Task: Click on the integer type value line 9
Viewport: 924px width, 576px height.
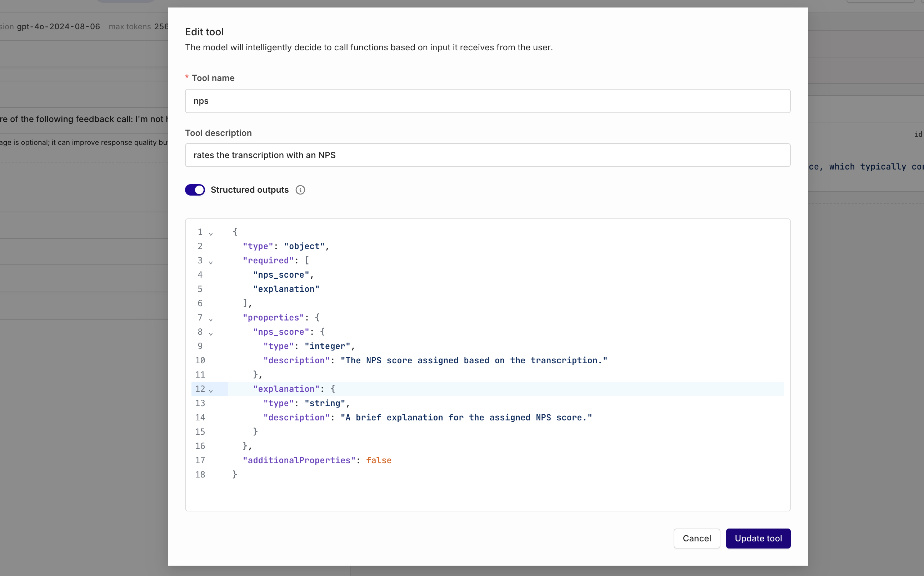Action: [308, 346]
